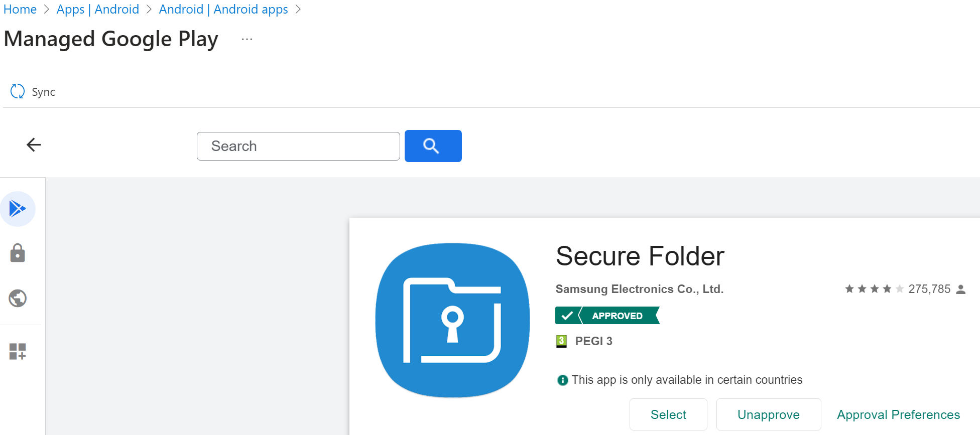Click the green APPROVED badge

(x=607, y=316)
